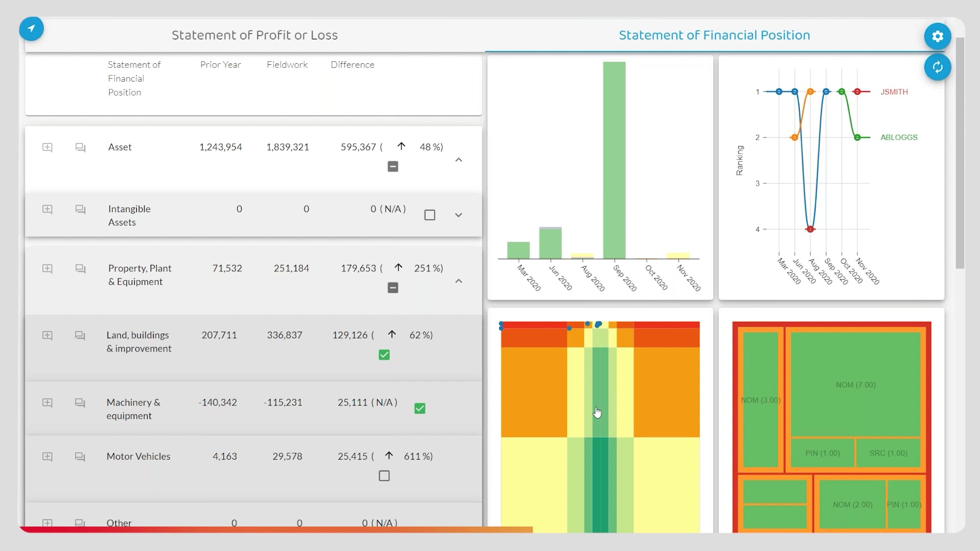The height and width of the screenshot is (551, 980).
Task: Refresh the dashboard using the sync icon
Action: click(x=937, y=67)
